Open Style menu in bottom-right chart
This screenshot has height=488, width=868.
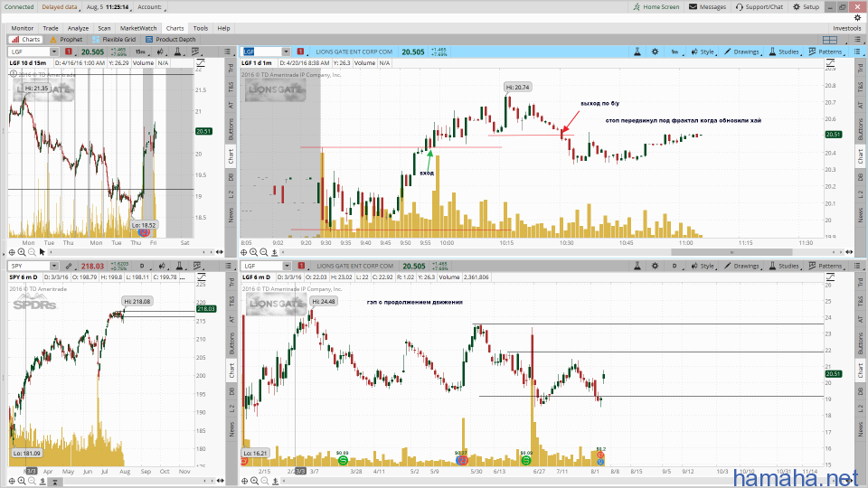tap(703, 266)
